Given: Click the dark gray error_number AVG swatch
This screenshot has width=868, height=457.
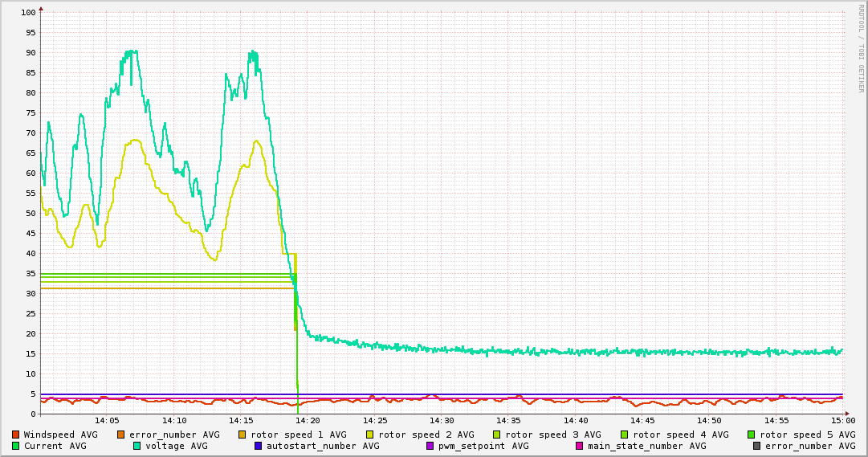Looking at the screenshot, I should coord(756,446).
